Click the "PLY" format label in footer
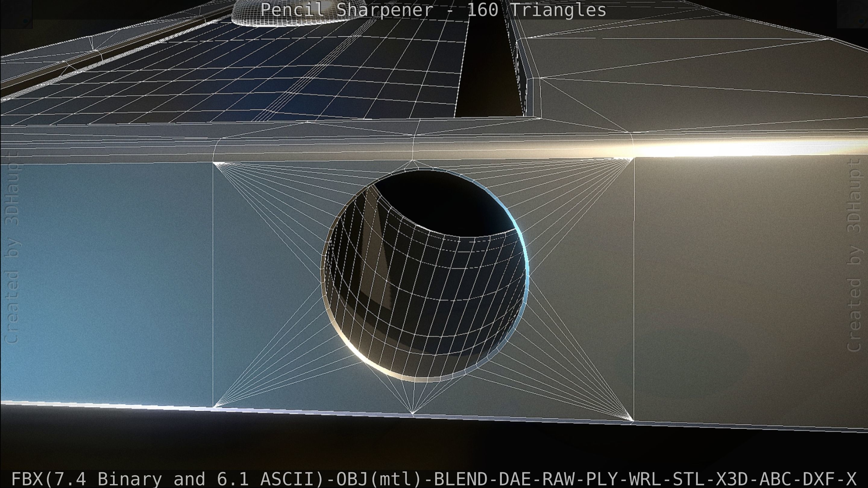The image size is (868, 488). (x=602, y=479)
